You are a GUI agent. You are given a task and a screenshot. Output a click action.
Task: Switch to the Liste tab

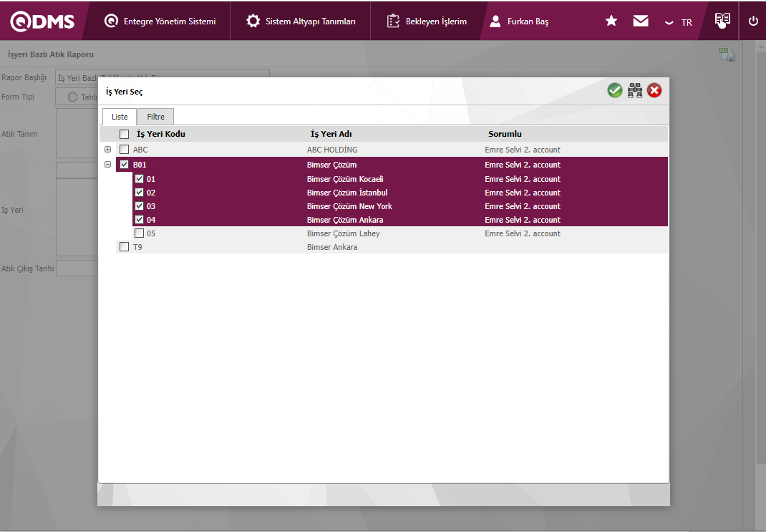pos(120,117)
